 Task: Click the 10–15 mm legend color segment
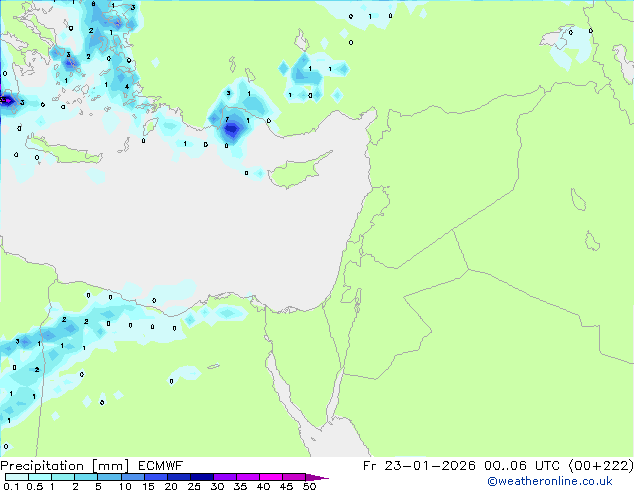tap(133, 477)
